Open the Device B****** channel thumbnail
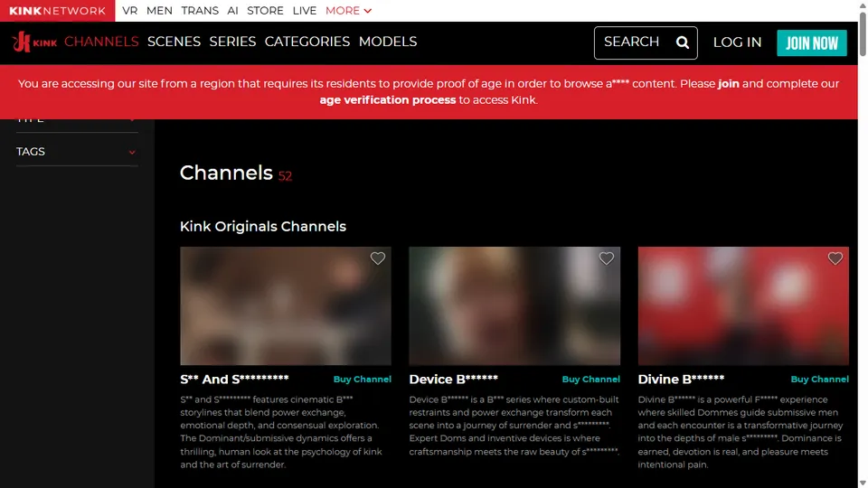 click(x=514, y=306)
